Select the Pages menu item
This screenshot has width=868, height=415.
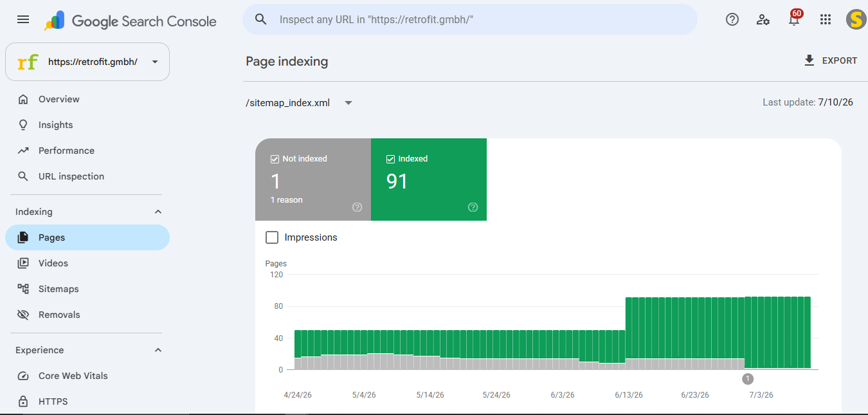click(87, 237)
